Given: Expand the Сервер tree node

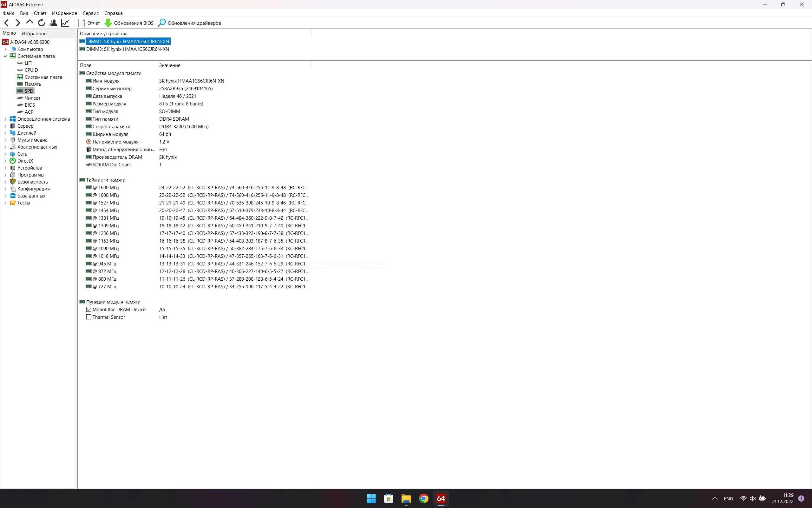Looking at the screenshot, I should (5, 126).
